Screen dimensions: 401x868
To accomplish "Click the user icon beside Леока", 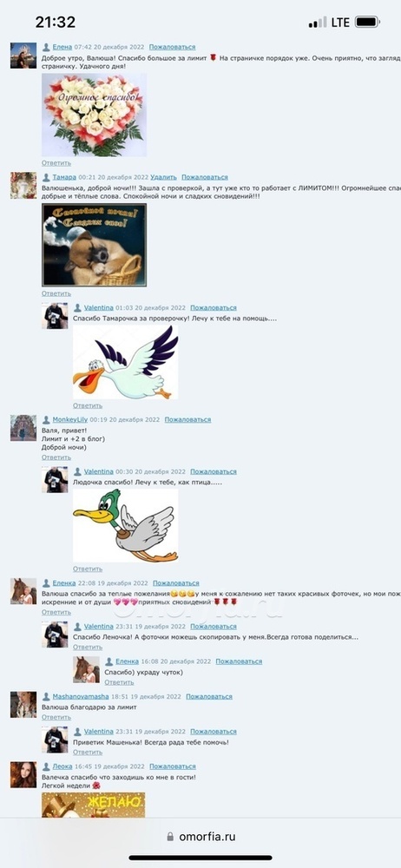I will coord(47,766).
